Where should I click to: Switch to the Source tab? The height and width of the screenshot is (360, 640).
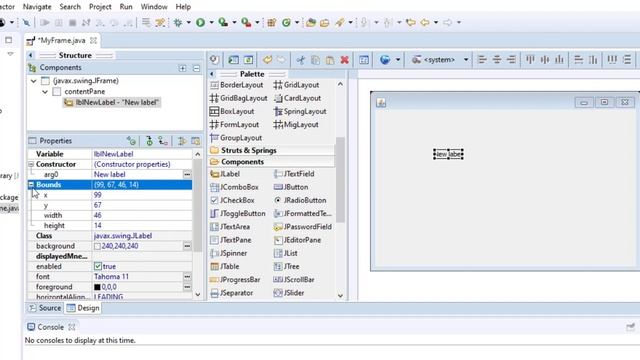pos(45,308)
